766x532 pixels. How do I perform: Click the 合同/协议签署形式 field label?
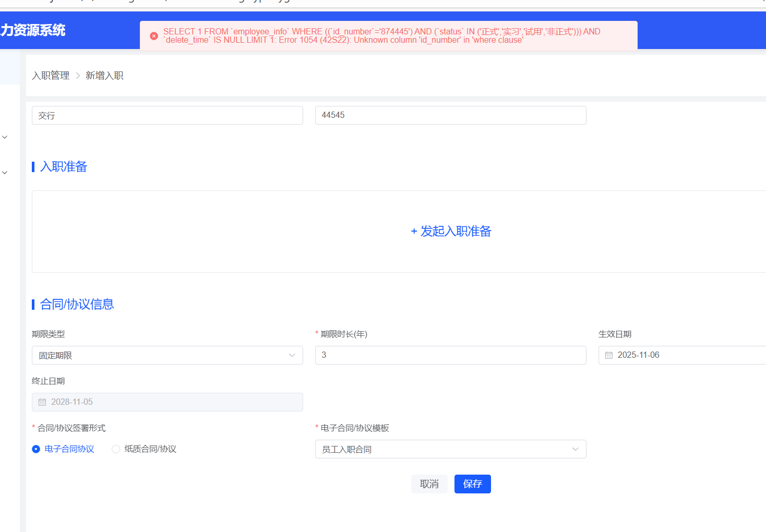71,428
